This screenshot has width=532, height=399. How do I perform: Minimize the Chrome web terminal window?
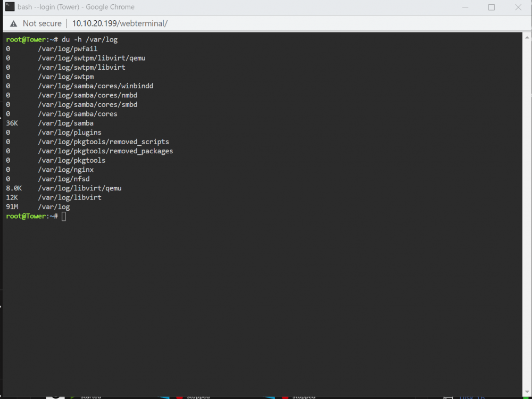tap(465, 7)
